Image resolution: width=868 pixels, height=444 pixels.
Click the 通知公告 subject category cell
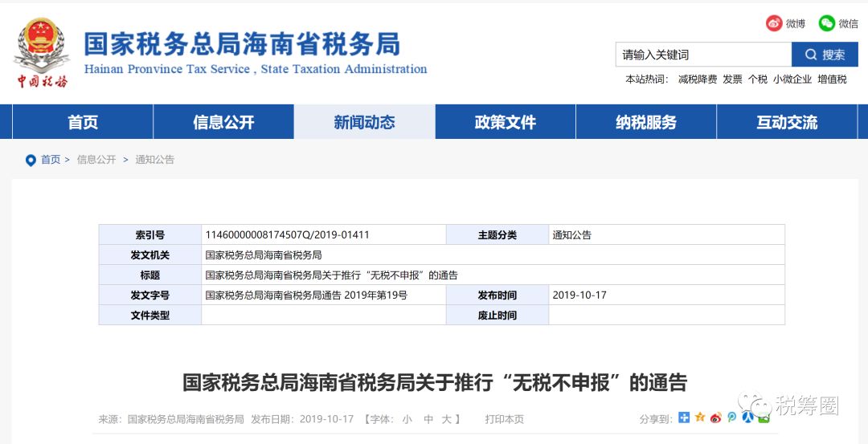pos(666,235)
